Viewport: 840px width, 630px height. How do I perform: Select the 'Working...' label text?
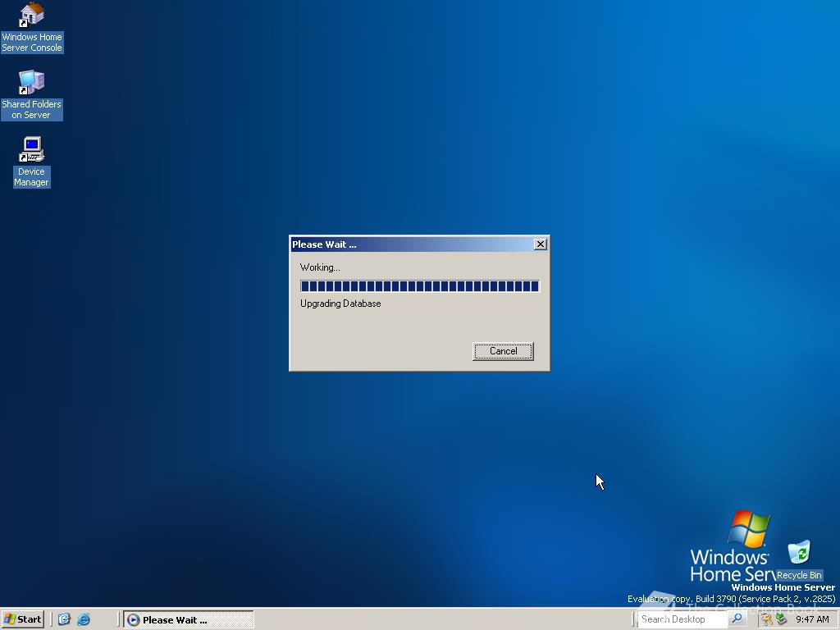tap(320, 267)
